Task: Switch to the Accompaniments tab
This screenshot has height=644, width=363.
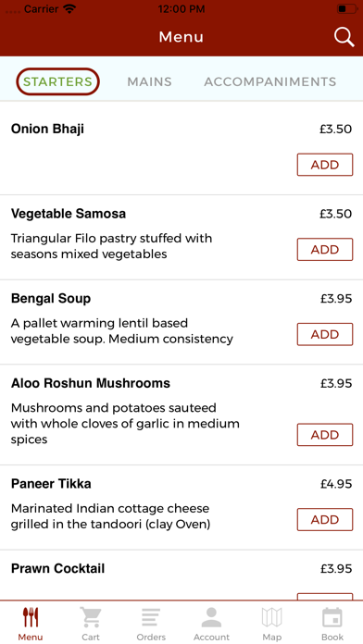Action: [x=270, y=81]
